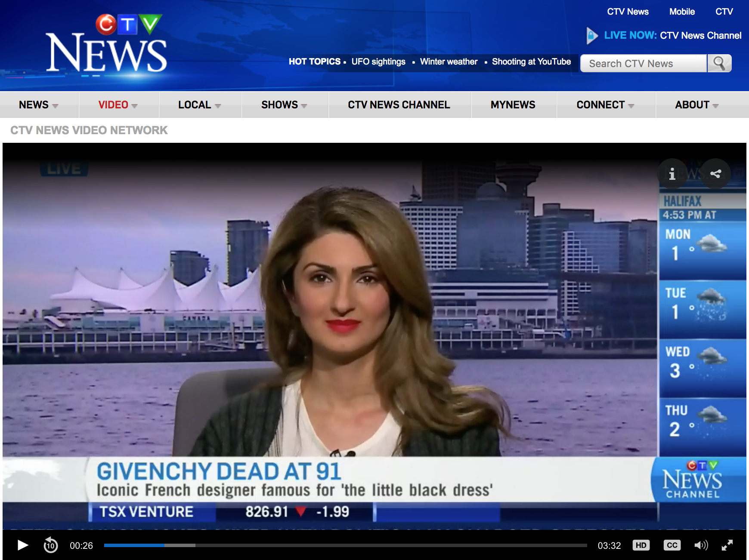Rewind video 10 seconds
Viewport: 749px width, 560px height.
(x=51, y=545)
